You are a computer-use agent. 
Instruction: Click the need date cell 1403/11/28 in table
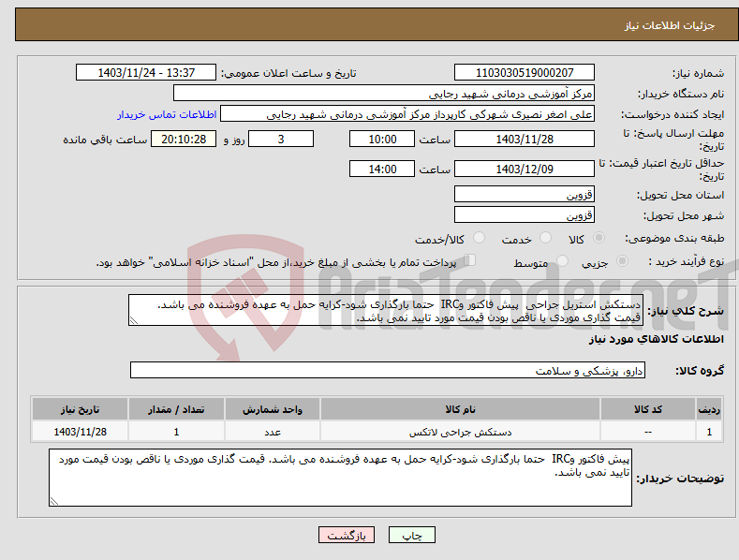pyautogui.click(x=81, y=432)
